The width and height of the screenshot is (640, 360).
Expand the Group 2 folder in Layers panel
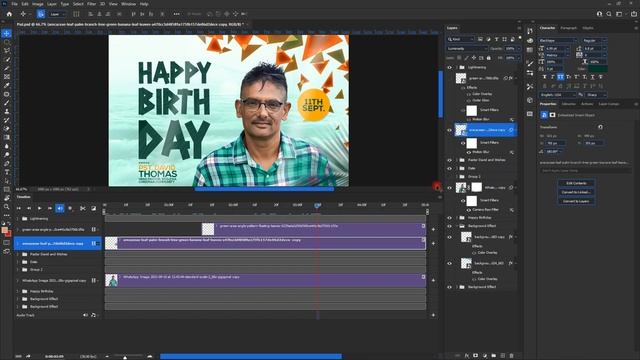coord(457,176)
